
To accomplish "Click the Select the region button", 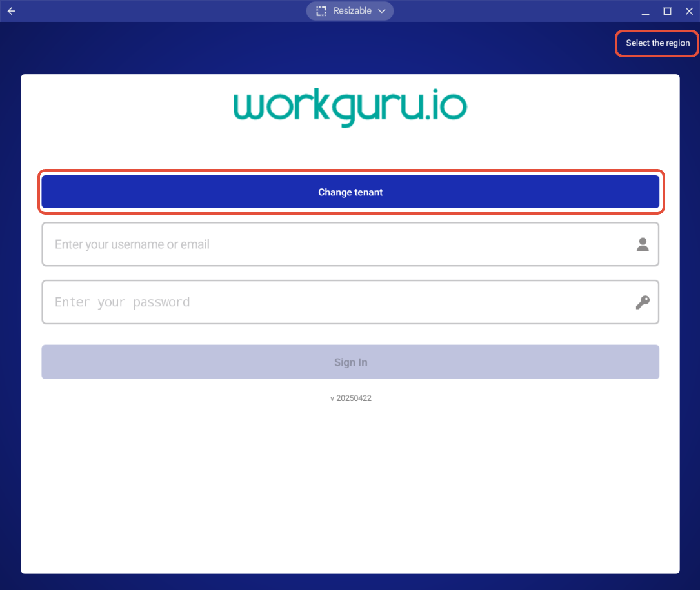I will click(657, 43).
